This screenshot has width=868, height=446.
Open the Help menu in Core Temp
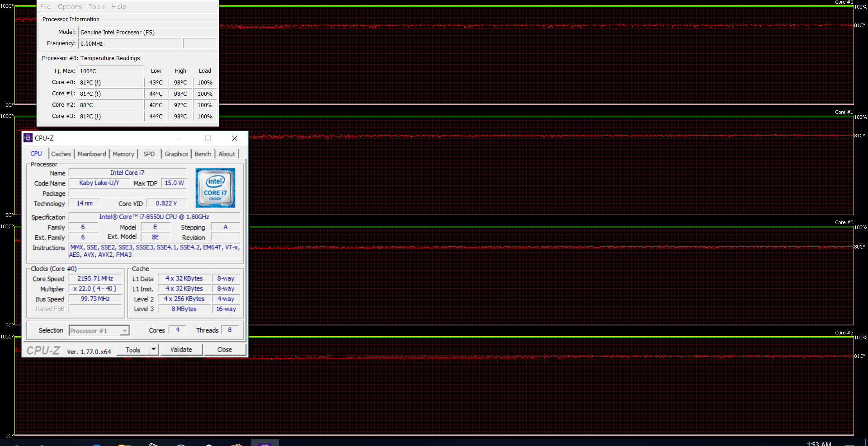(119, 7)
